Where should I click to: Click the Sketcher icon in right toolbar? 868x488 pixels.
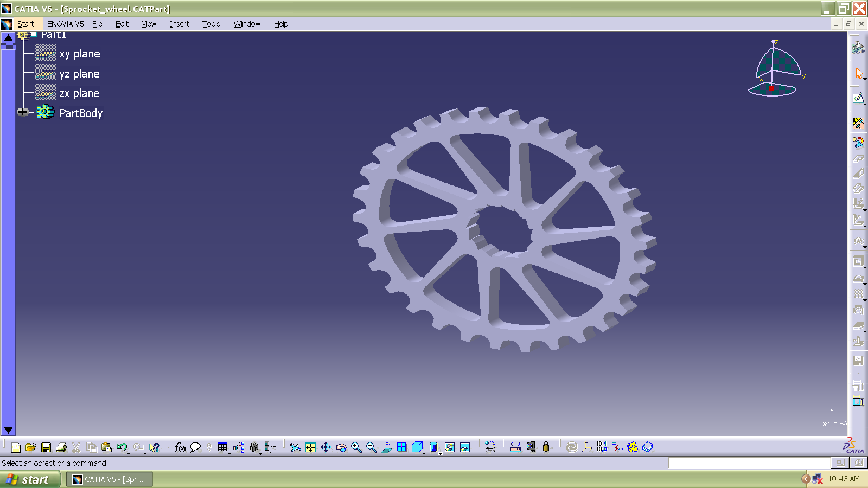click(x=858, y=98)
